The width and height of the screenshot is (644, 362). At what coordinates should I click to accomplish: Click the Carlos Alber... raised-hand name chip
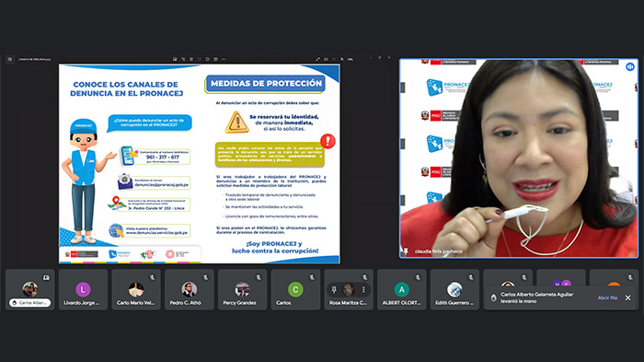coord(30,303)
